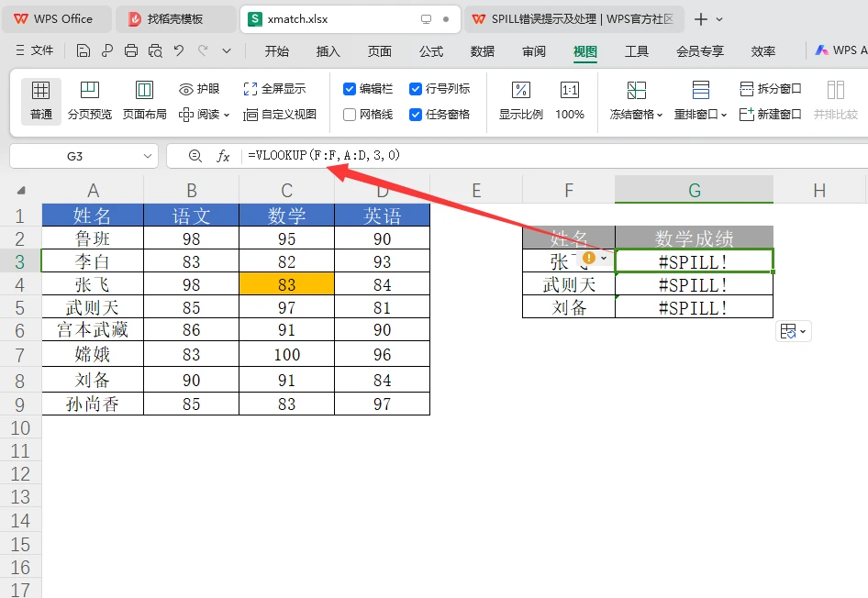868x598 pixels.
Task: Click 拆分窗口 split window
Action: (x=771, y=89)
